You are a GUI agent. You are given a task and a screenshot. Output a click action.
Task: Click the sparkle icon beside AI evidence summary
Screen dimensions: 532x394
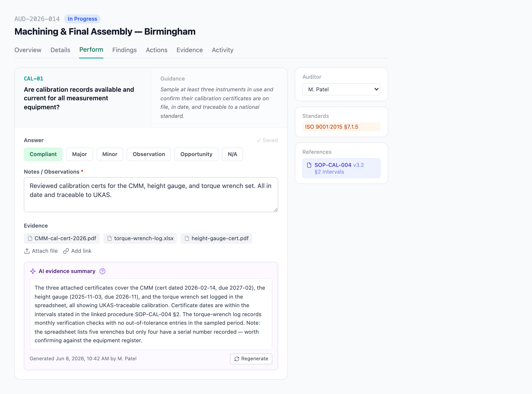pos(33,271)
